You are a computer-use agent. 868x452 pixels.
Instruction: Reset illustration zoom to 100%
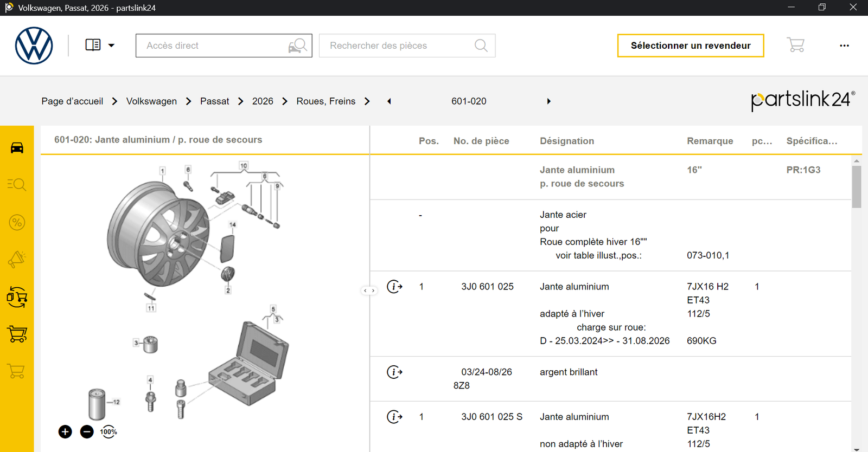tap(108, 431)
